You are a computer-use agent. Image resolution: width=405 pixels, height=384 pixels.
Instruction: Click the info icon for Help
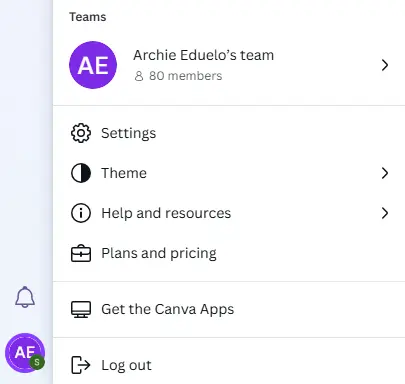click(81, 213)
